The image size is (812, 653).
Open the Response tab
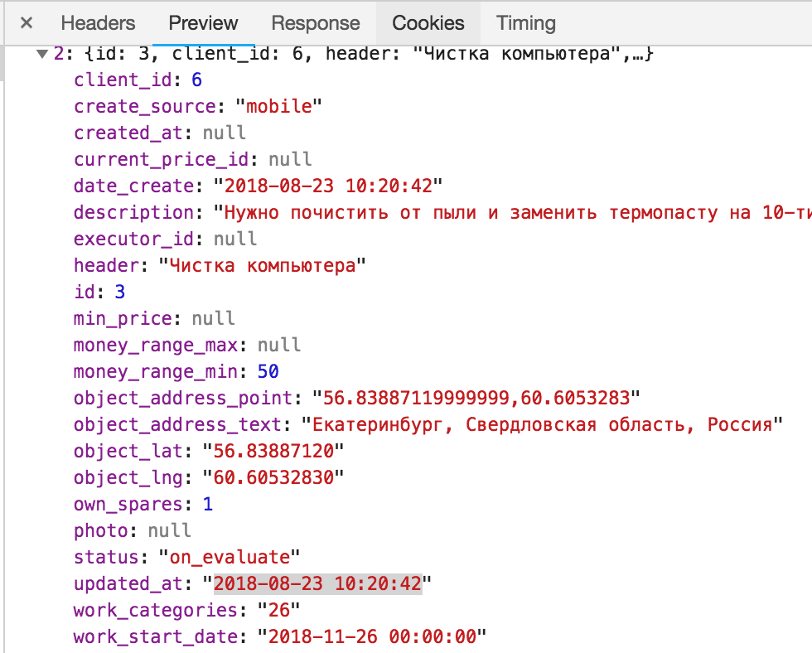315,23
